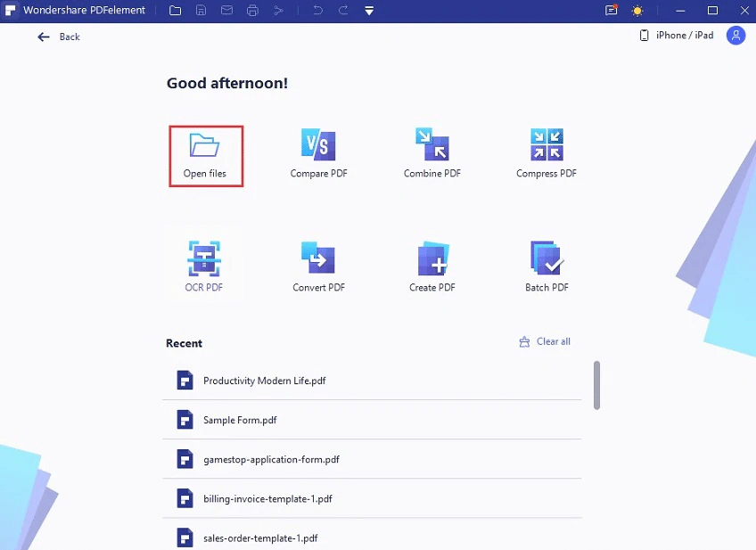This screenshot has width=756, height=550.
Task: Toggle the light theme sun icon
Action: (x=637, y=11)
